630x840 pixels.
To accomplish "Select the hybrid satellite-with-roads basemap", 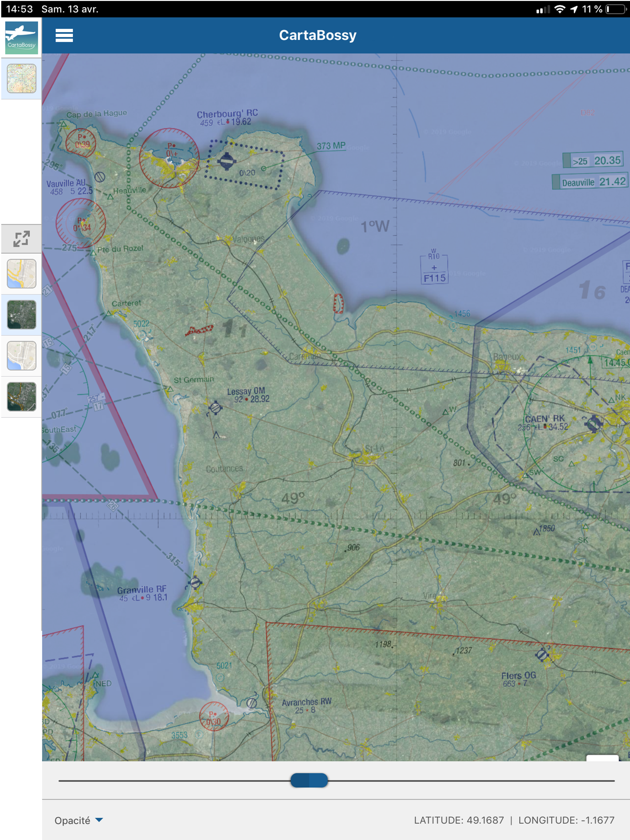I will click(21, 397).
